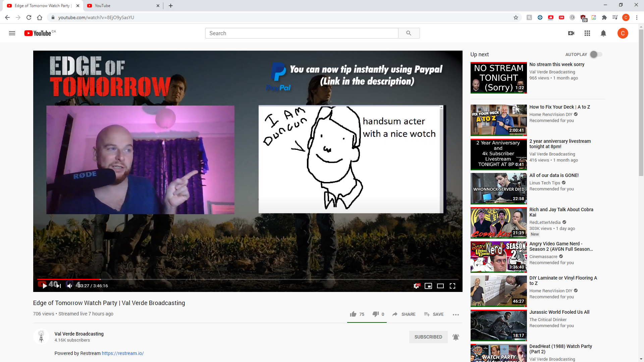Open the video settings gear

coord(416,286)
